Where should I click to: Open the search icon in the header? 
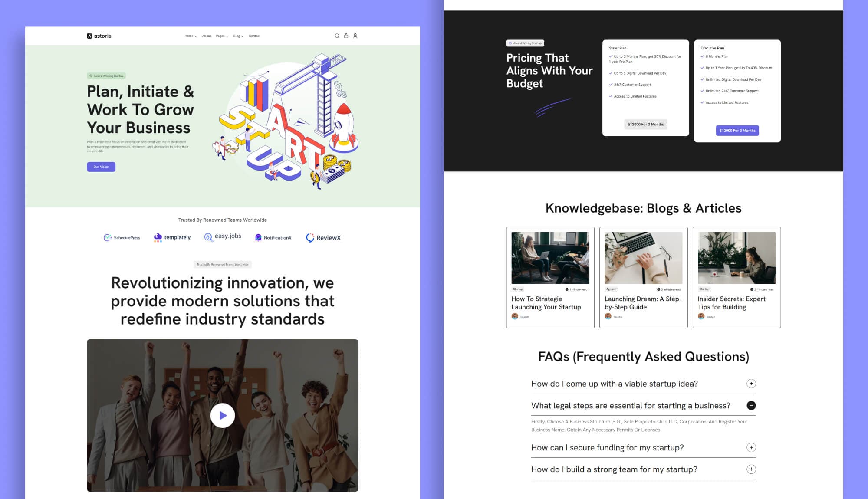click(x=337, y=36)
